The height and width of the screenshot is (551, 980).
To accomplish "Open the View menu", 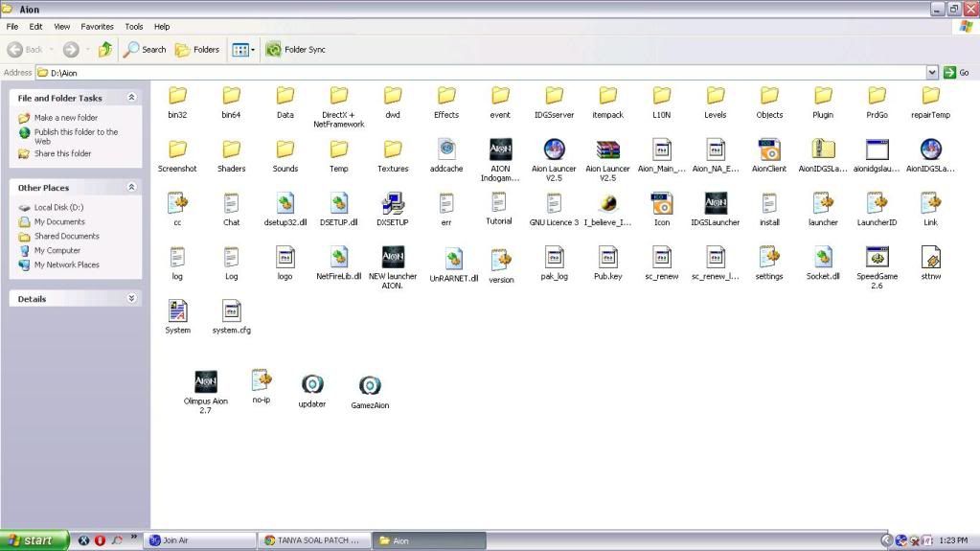I will (x=62, y=27).
